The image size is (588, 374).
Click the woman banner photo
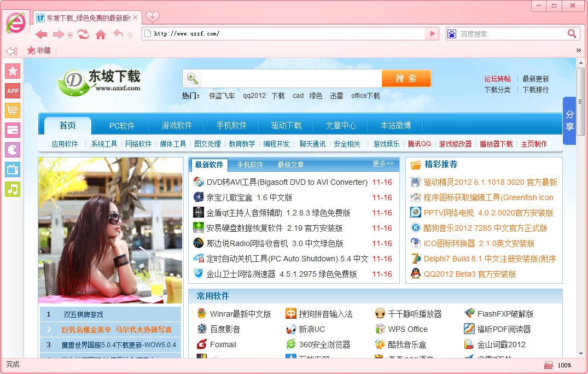point(110,230)
